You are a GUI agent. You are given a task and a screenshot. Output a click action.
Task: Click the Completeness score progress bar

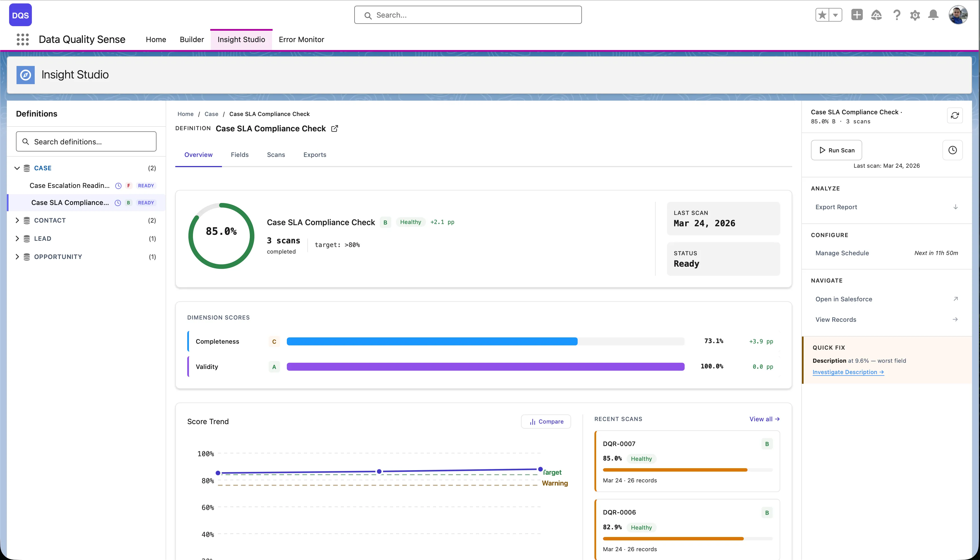(x=485, y=341)
